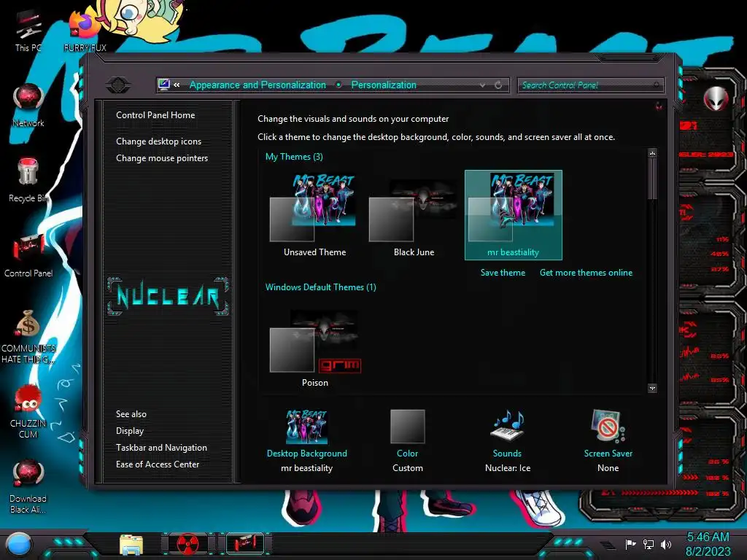Open the Network desktop icon

coord(28,105)
